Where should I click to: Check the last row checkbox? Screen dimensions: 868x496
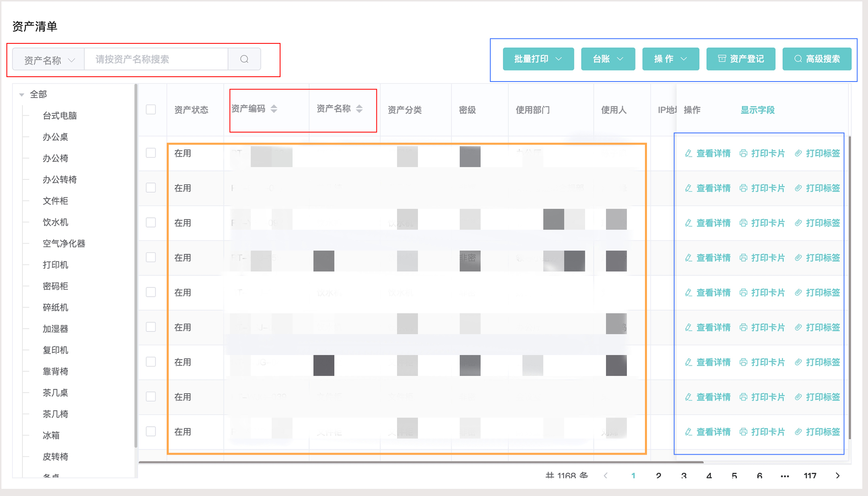(x=151, y=431)
